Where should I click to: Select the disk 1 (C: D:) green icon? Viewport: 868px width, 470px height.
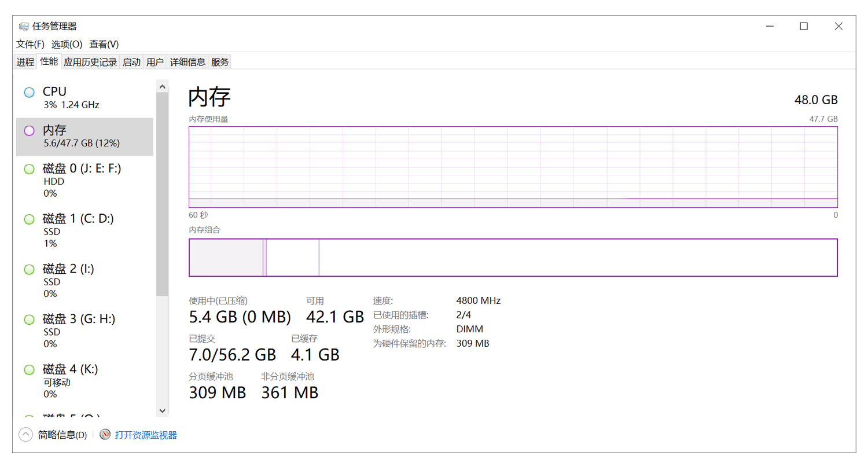[x=29, y=219]
